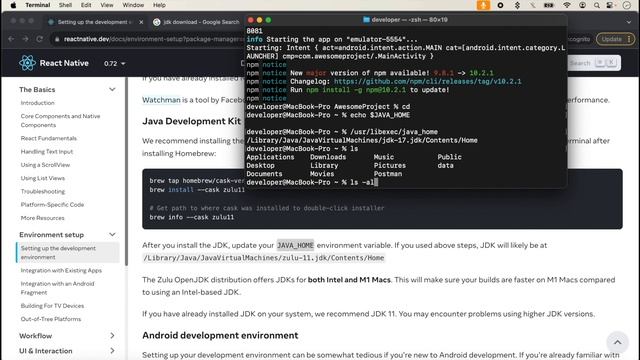Open the Window menu

click(133, 5)
